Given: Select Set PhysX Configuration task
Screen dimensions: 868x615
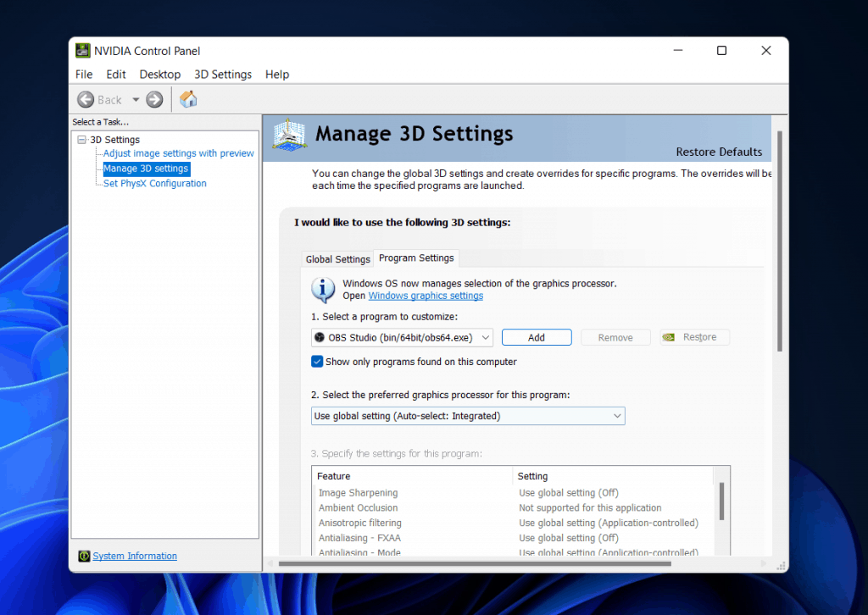Looking at the screenshot, I should coord(154,183).
